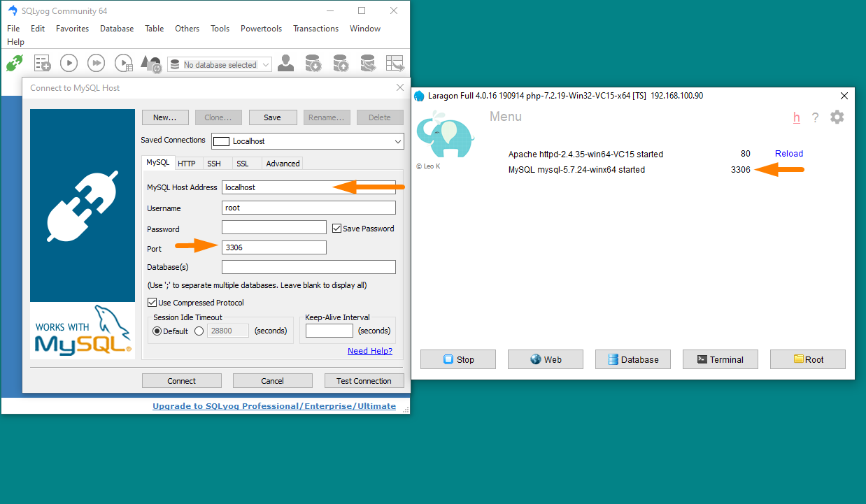Click the pink 'h' icon in Laragon
Image resolution: width=866 pixels, height=504 pixels.
[797, 117]
